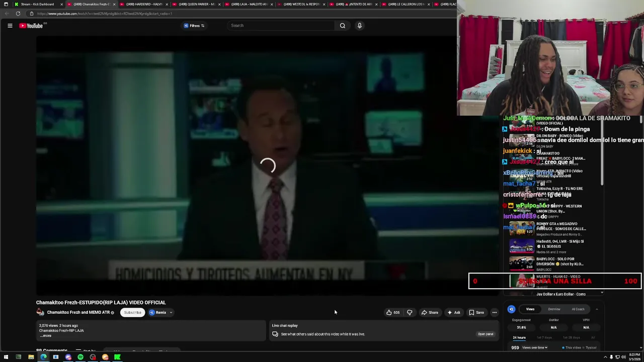Open the Filters button by the search bar

pos(194,26)
